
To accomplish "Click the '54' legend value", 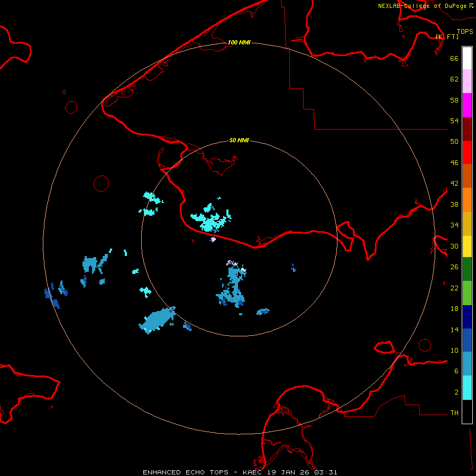I will (x=454, y=121).
